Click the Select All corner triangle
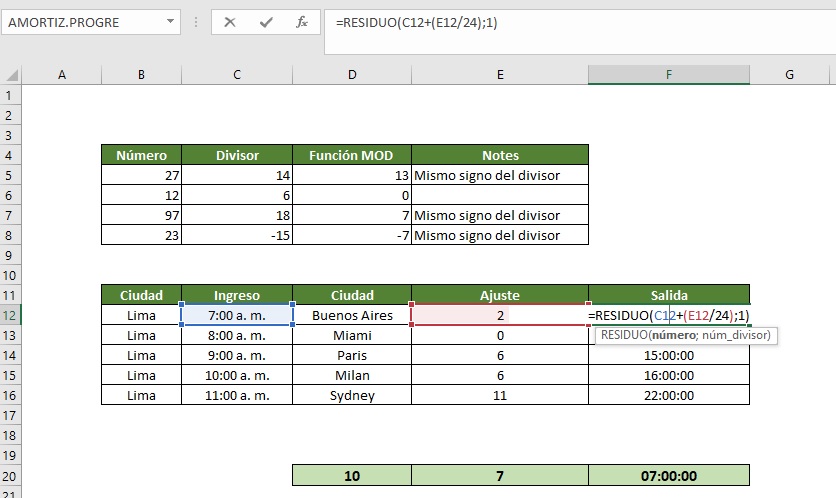Viewport: 836px width, 498px height. coord(10,75)
